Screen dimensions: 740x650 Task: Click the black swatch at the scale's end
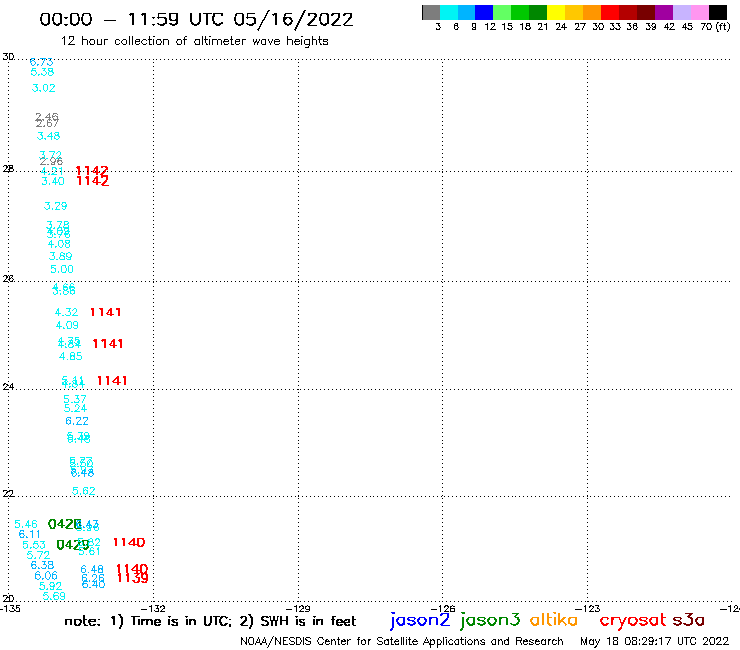point(718,12)
